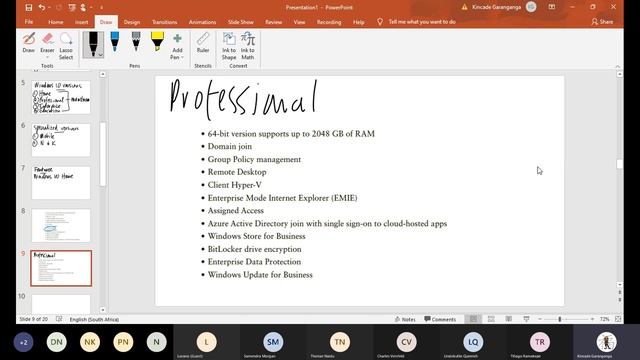Toggle touch/mouse mode icon
This screenshot has width=640, height=360.
point(84,7)
